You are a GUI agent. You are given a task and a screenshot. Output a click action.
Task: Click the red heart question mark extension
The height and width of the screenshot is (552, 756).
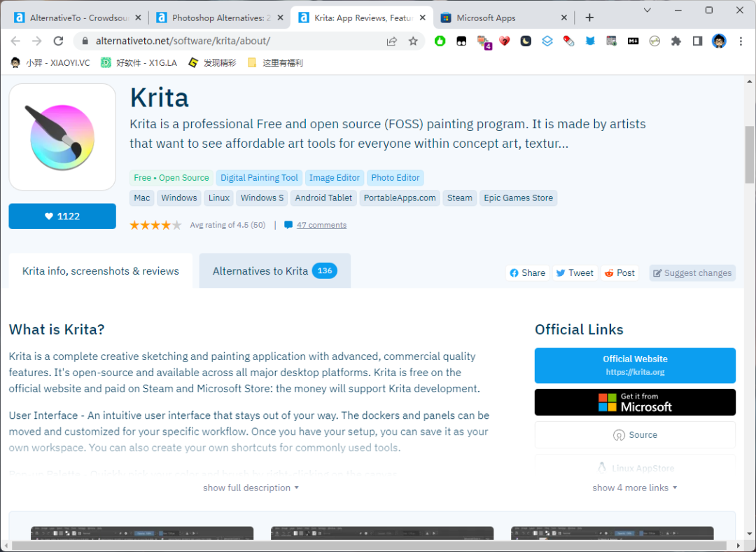point(504,41)
